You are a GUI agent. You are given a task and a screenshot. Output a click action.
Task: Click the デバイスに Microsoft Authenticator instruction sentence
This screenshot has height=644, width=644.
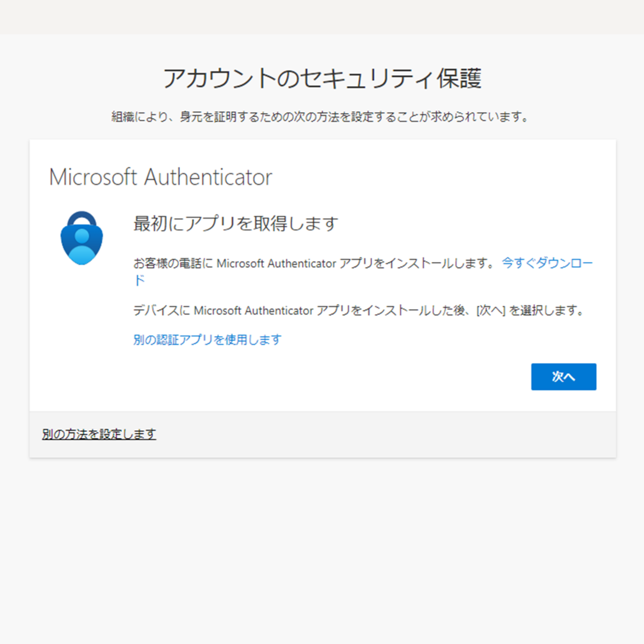pyautogui.click(x=359, y=311)
